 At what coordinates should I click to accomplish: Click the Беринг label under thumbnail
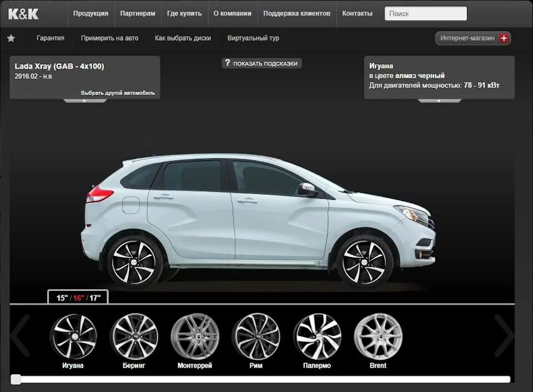point(134,365)
